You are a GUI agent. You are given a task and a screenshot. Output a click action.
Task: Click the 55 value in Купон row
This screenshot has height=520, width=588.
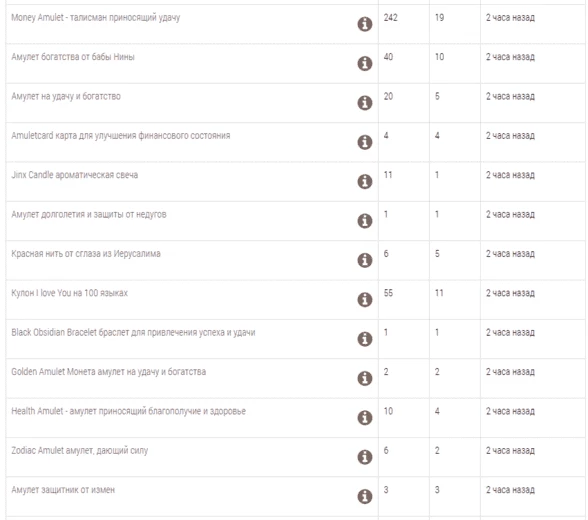click(388, 293)
